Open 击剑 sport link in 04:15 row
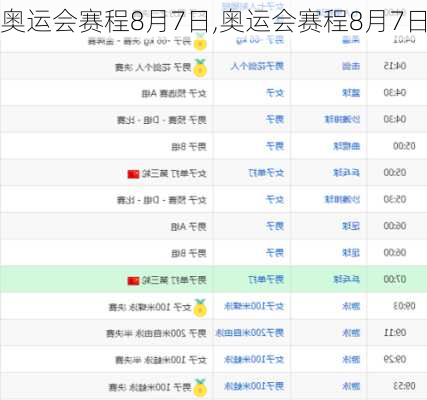Screen dimensions: 427x400 pos(351,66)
